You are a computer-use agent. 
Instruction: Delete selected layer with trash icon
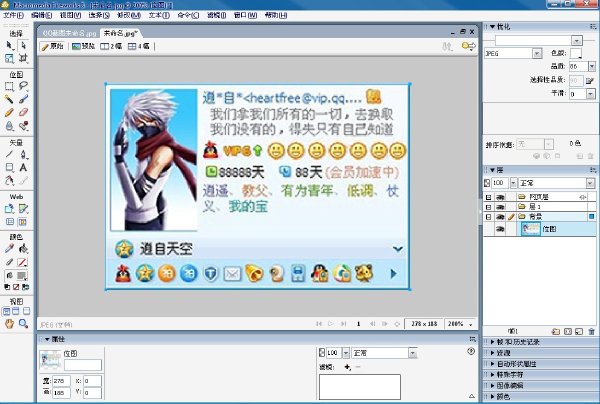[x=592, y=331]
